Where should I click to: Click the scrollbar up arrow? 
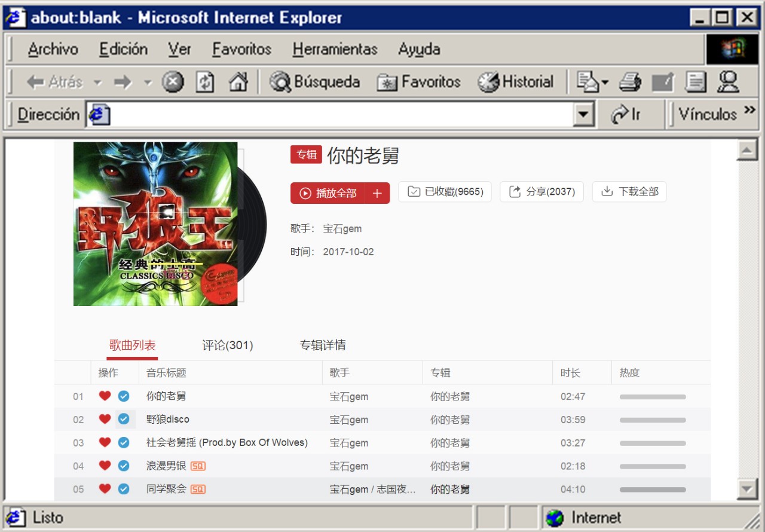click(748, 150)
